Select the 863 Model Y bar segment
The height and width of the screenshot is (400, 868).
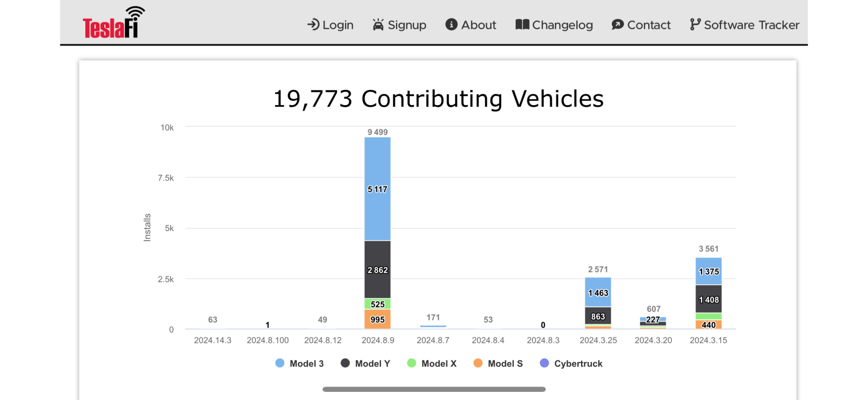[x=598, y=316]
